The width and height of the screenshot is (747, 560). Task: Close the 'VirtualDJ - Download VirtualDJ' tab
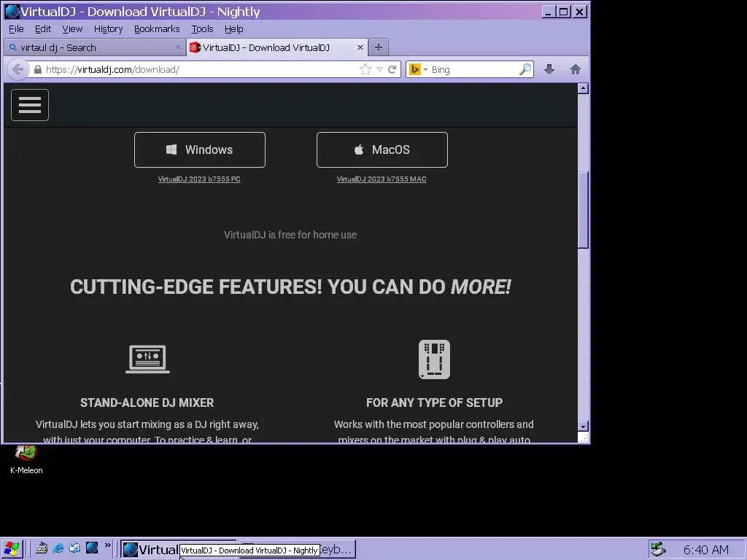[360, 47]
